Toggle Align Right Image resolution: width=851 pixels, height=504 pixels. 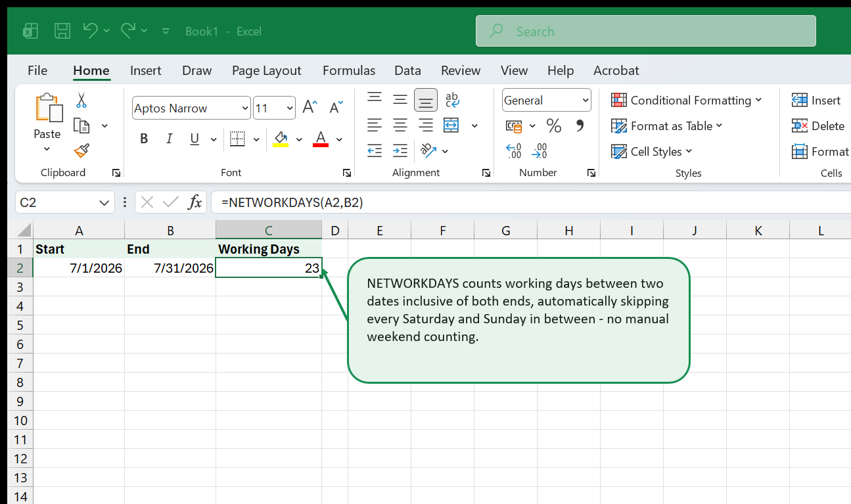pyautogui.click(x=426, y=125)
